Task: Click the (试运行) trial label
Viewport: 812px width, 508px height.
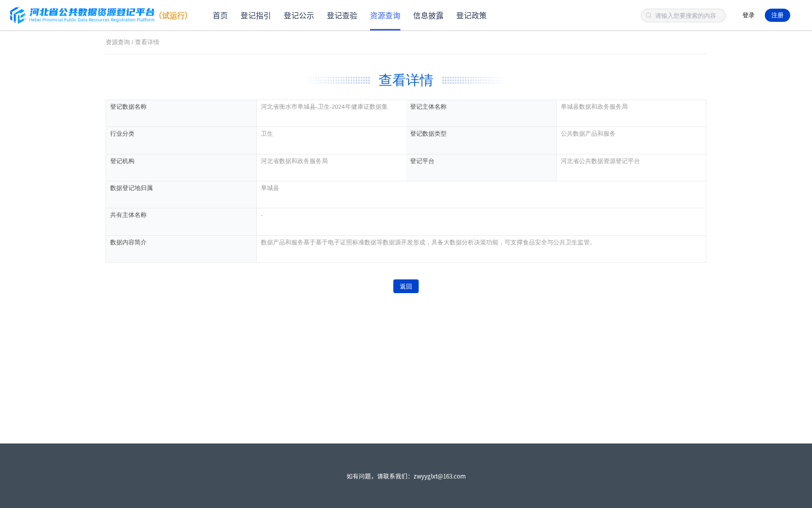Action: click(174, 16)
